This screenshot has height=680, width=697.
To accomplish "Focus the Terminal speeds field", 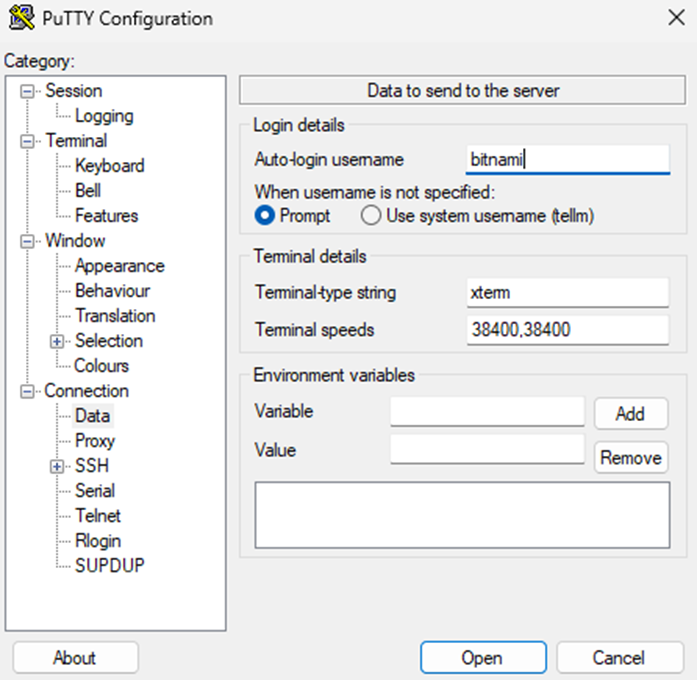I will pyautogui.click(x=568, y=330).
